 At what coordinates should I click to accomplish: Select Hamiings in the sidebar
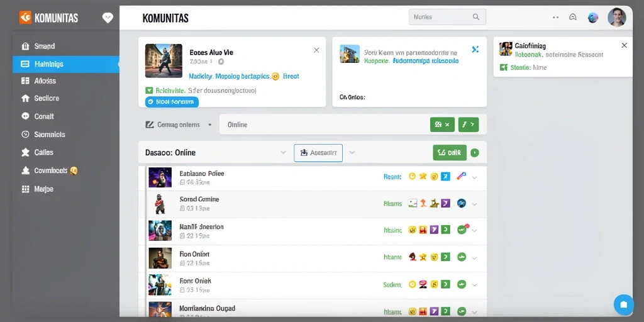tap(66, 64)
